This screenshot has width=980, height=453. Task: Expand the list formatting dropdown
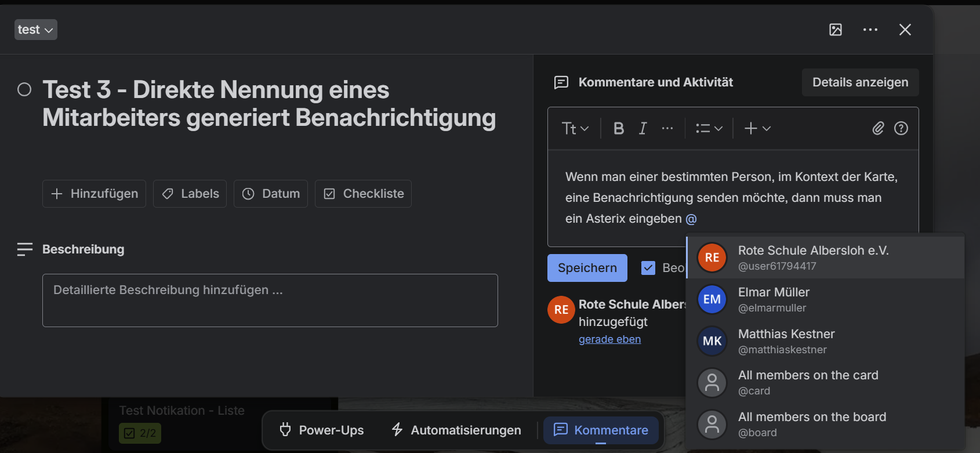(709, 128)
